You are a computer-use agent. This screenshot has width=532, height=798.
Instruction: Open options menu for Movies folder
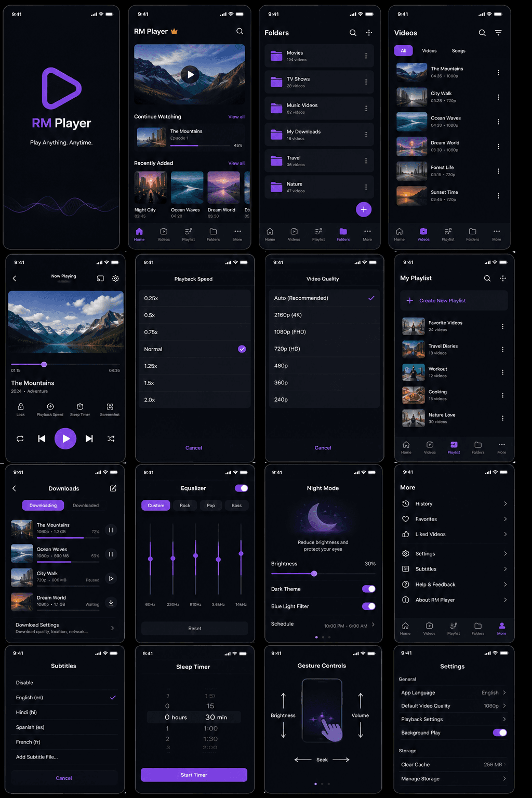pos(366,56)
